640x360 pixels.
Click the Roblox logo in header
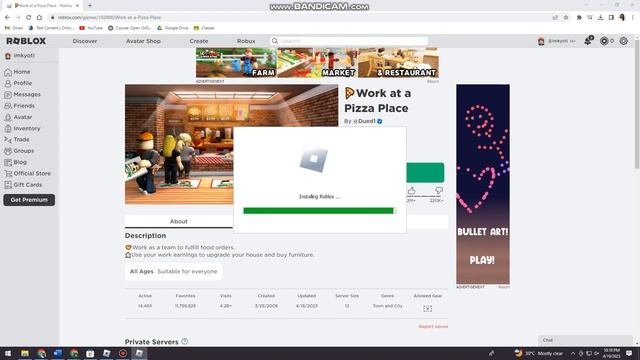pyautogui.click(x=26, y=41)
